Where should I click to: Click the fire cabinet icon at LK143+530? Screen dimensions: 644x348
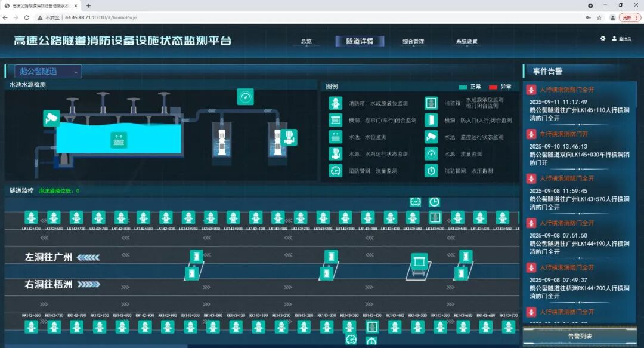point(435,217)
